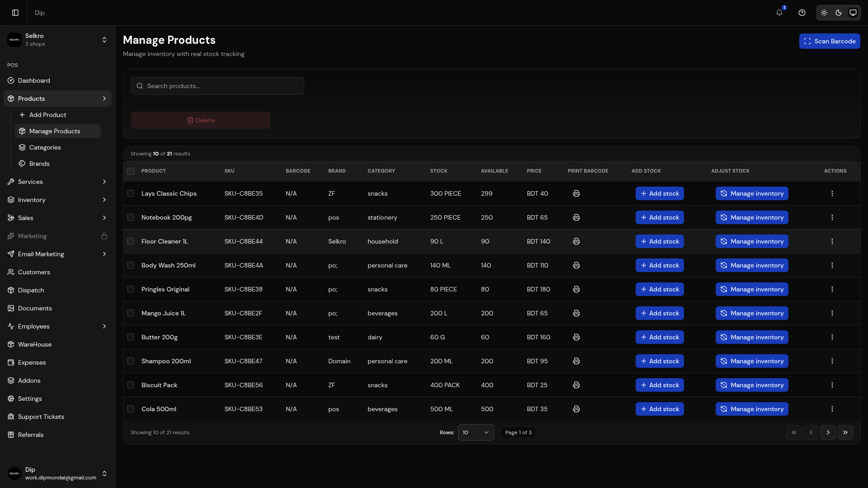Print barcode for Body Wash 250ml
Screen dimensions: 868x488
point(576,265)
